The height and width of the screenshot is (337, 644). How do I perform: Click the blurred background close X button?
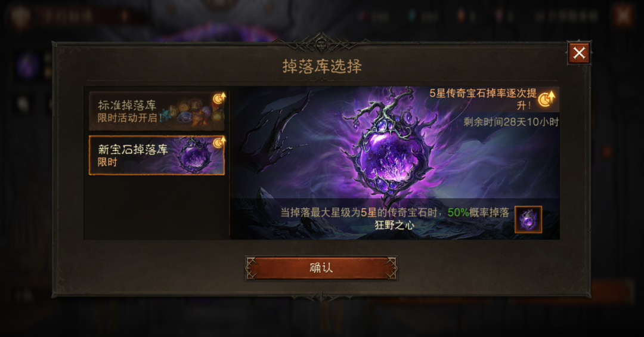623,16
